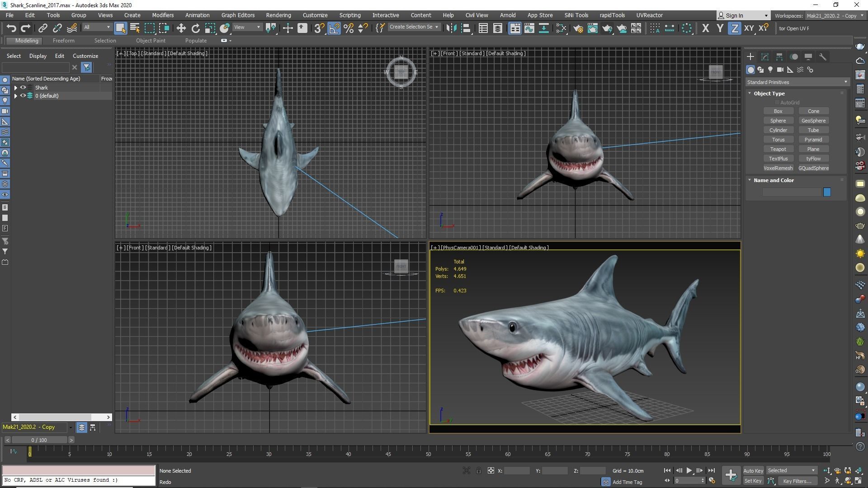This screenshot has height=488, width=868.
Task: Expand the 0 (default) layer node
Action: 16,96
